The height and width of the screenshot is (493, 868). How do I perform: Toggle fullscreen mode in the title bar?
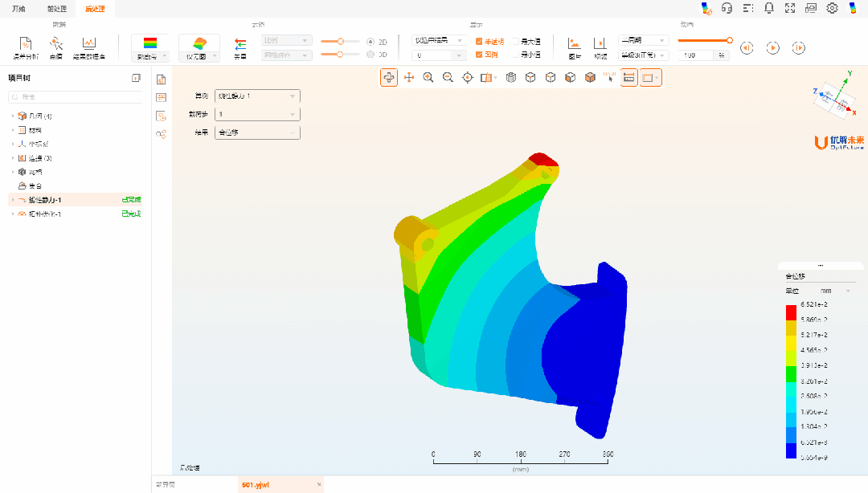point(790,8)
